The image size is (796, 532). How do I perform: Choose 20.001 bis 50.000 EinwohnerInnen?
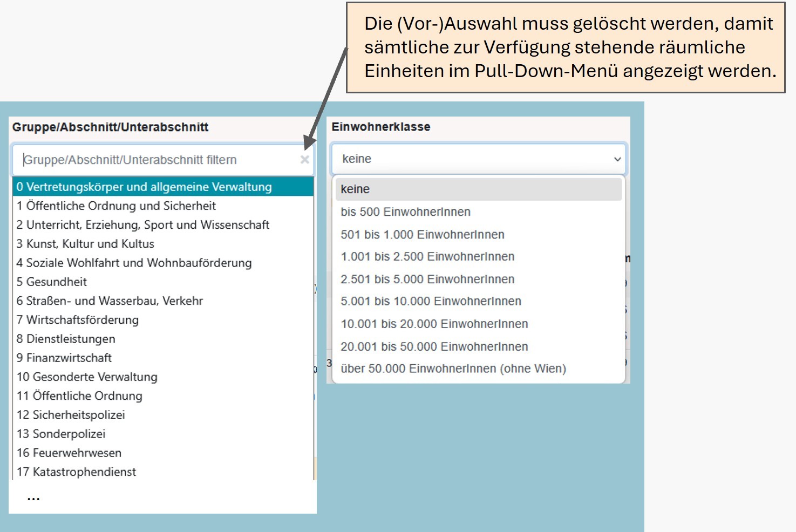[434, 346]
